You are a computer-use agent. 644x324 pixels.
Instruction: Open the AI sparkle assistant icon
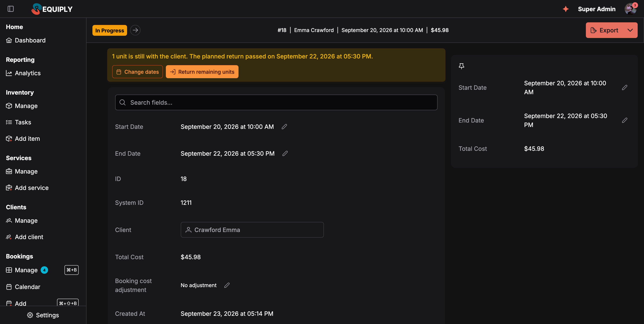[x=566, y=9]
